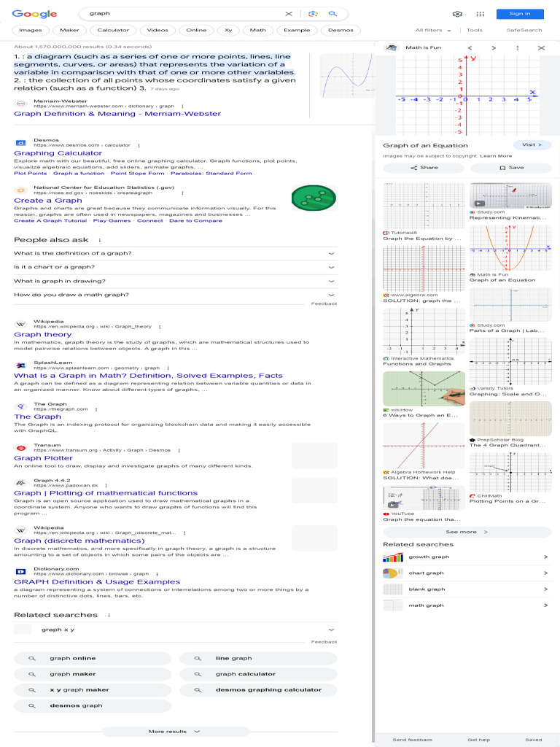This screenshot has width=560, height=747.
Task: Click Get help in the image panel
Action: (478, 740)
